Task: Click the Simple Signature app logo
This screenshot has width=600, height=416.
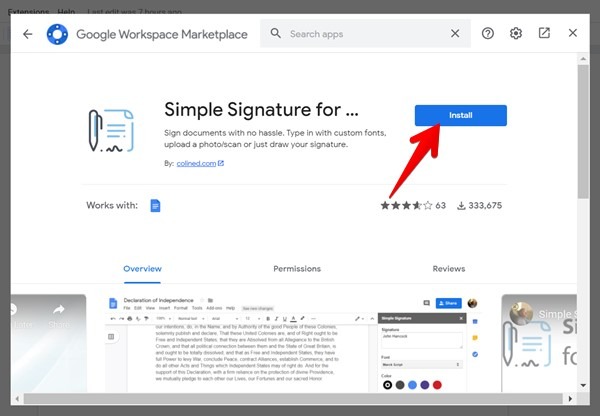Action: [x=111, y=131]
